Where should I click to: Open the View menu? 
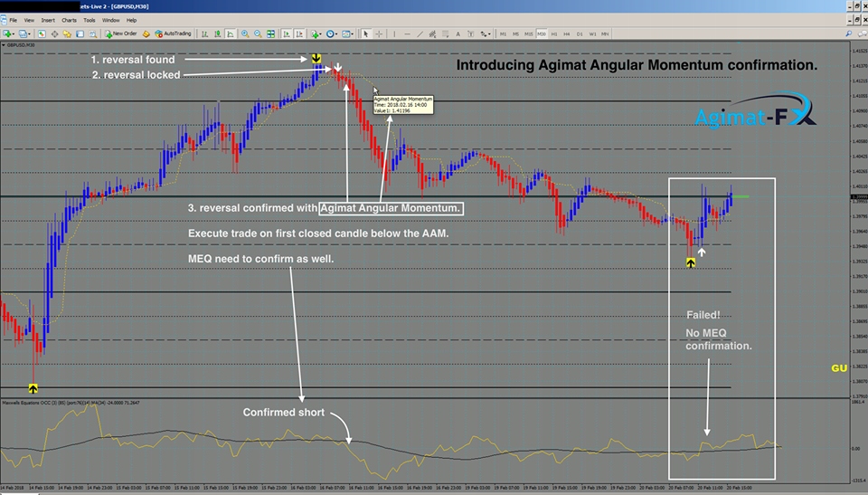pyautogui.click(x=29, y=20)
